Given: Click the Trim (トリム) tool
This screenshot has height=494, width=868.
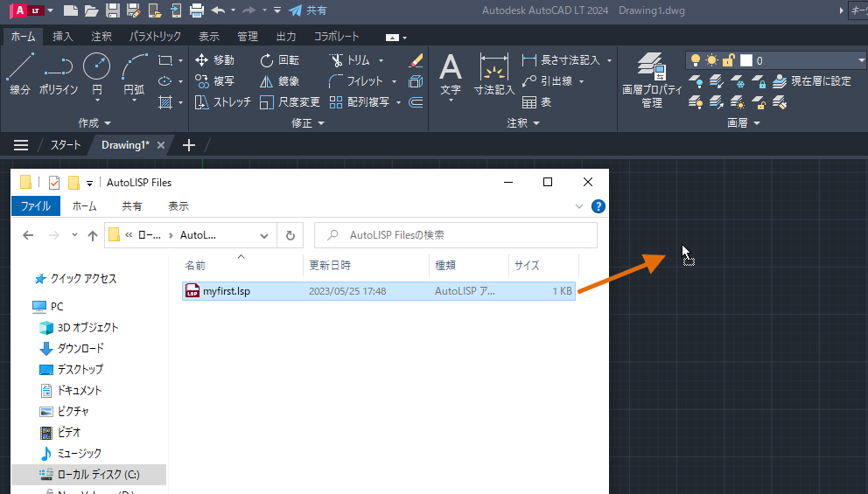Looking at the screenshot, I should pyautogui.click(x=349, y=59).
